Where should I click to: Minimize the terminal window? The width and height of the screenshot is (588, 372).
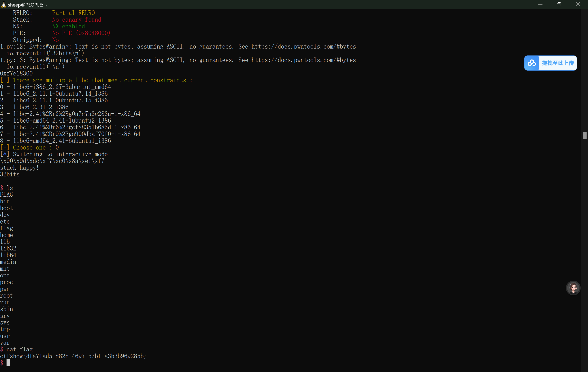pos(540,4)
